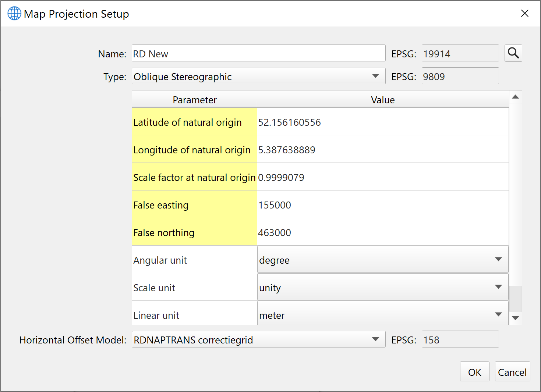541x392 pixels.
Task: Open the Horizontal Offset Model dropdown
Action: click(x=375, y=339)
